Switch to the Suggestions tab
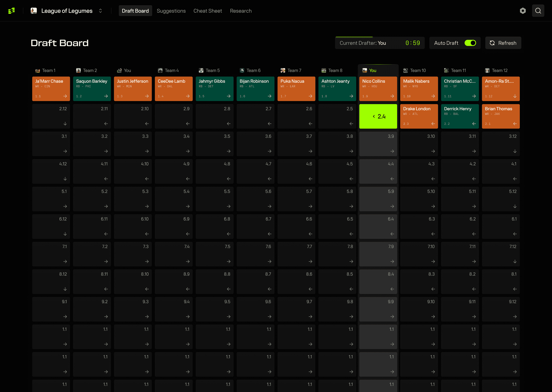Screen dimensions: 552x392 171,11
